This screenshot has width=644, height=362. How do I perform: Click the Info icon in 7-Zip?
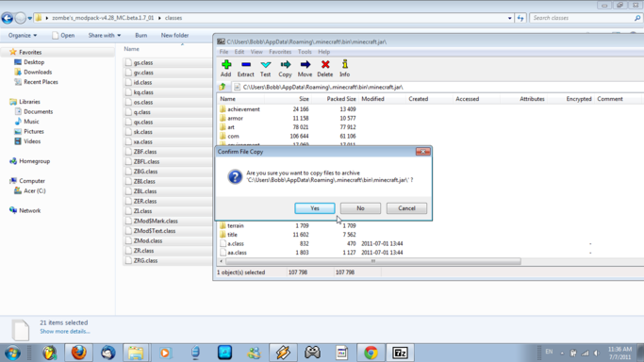(344, 68)
